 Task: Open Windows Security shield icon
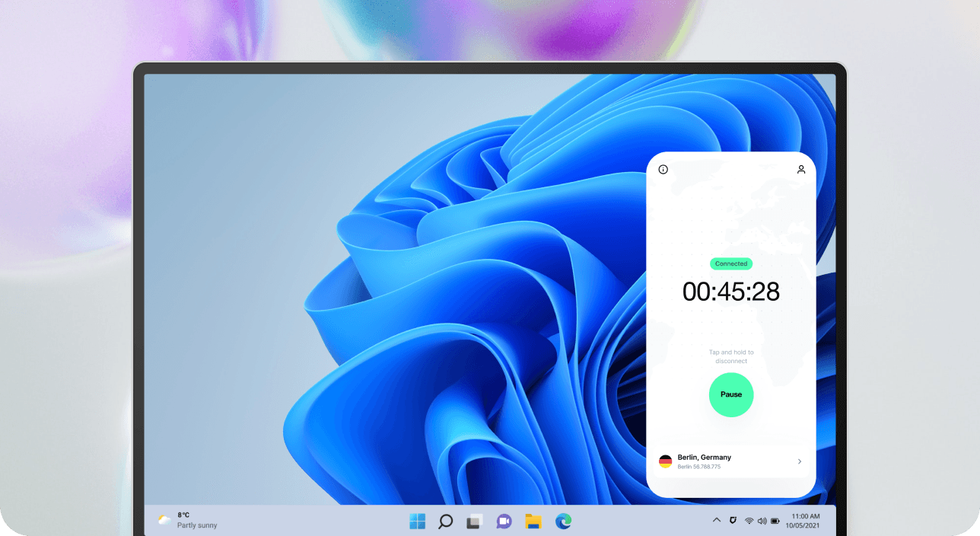(x=733, y=520)
